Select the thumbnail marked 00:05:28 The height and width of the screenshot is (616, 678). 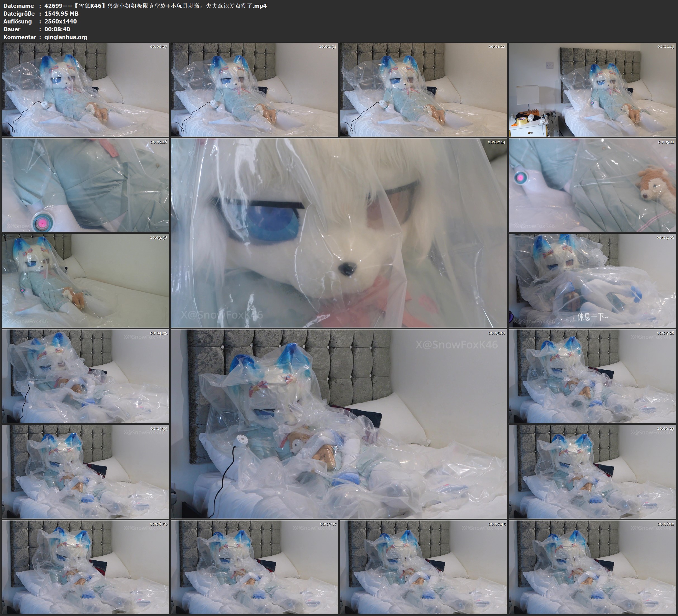(592, 376)
